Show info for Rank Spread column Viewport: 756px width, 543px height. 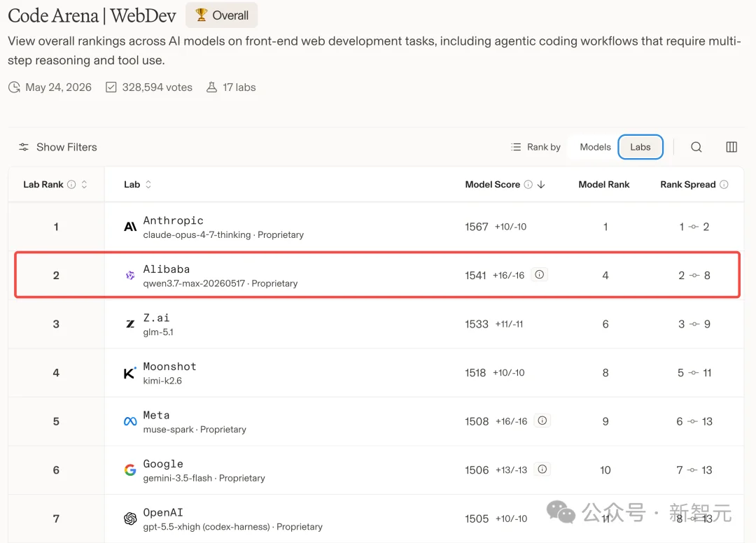[724, 185]
